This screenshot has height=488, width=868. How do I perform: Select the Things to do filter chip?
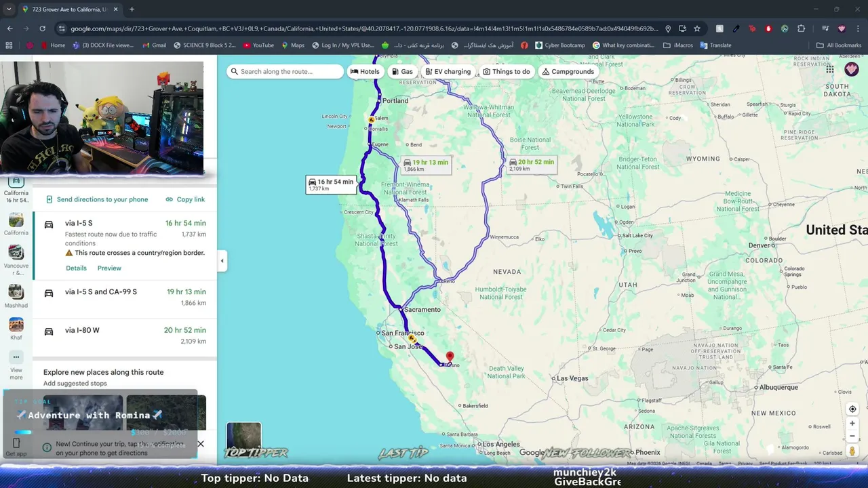[x=507, y=72]
